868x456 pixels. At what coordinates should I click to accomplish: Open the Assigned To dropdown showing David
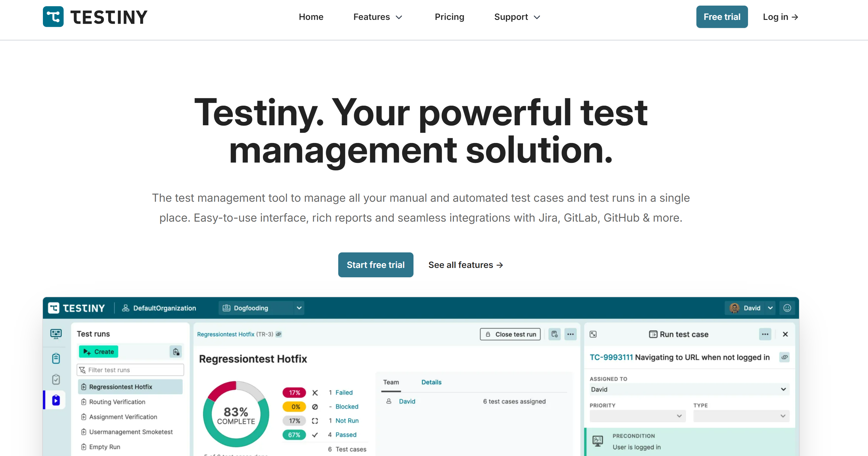(689, 389)
